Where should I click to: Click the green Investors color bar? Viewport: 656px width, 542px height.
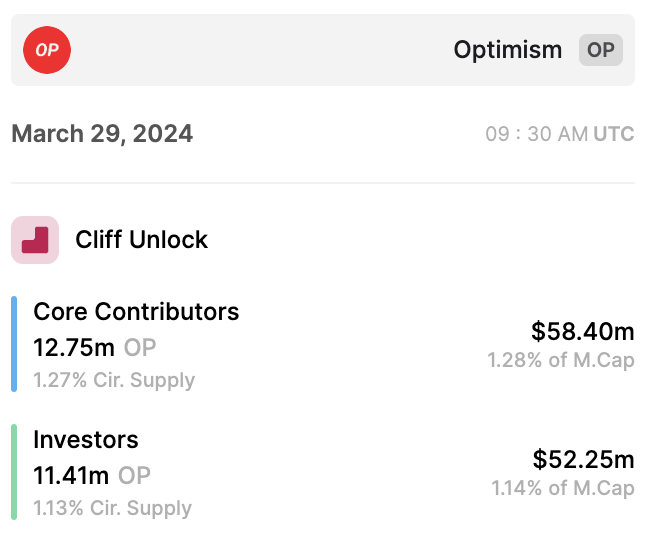coord(15,472)
